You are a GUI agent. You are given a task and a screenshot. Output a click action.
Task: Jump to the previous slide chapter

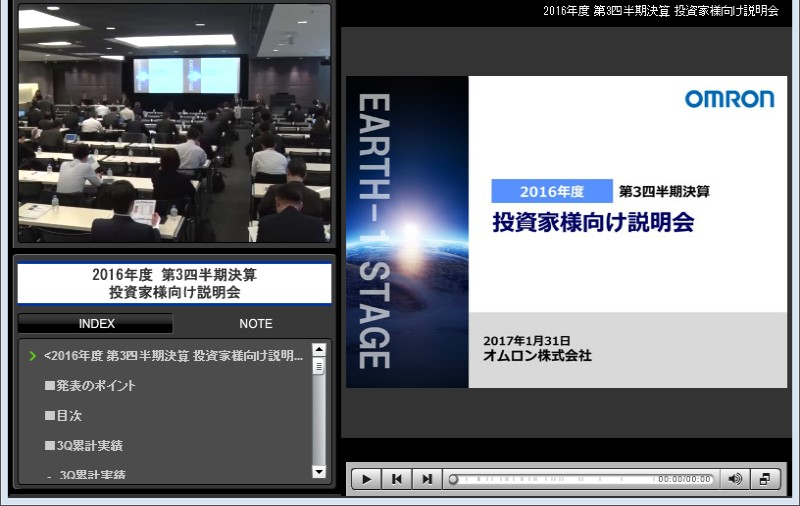(396, 479)
